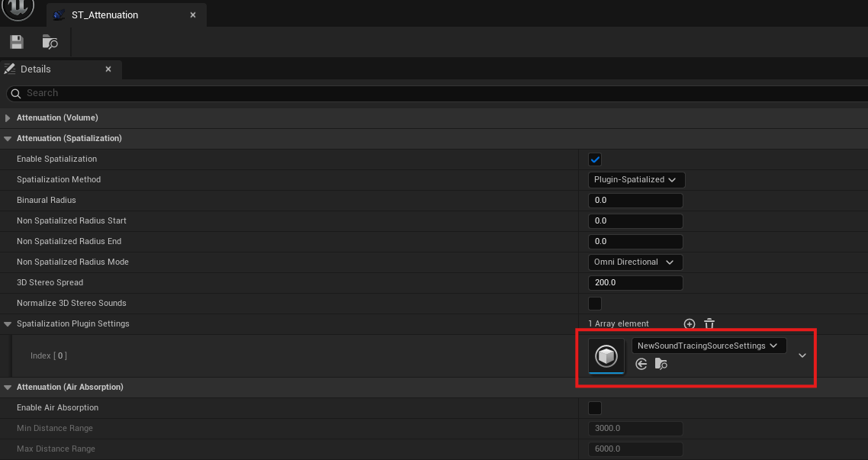
Task: Click the search magnifier icon
Action: point(16,93)
